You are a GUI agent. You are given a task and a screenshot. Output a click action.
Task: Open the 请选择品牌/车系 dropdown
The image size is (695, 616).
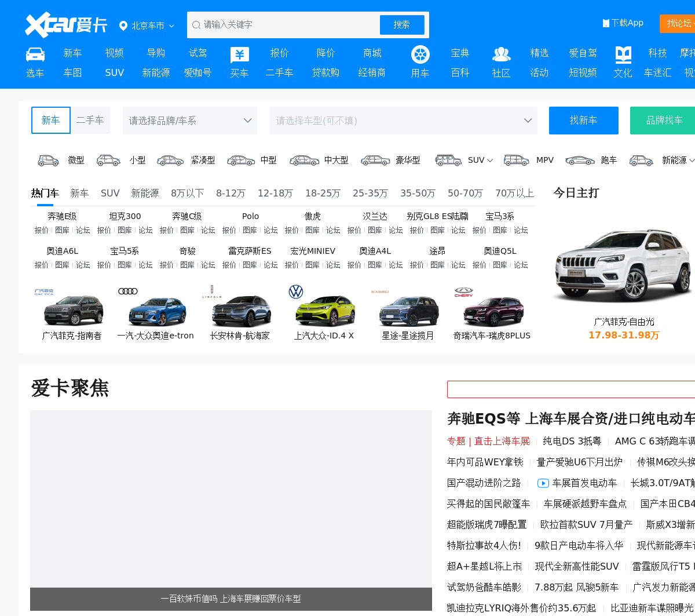[190, 121]
